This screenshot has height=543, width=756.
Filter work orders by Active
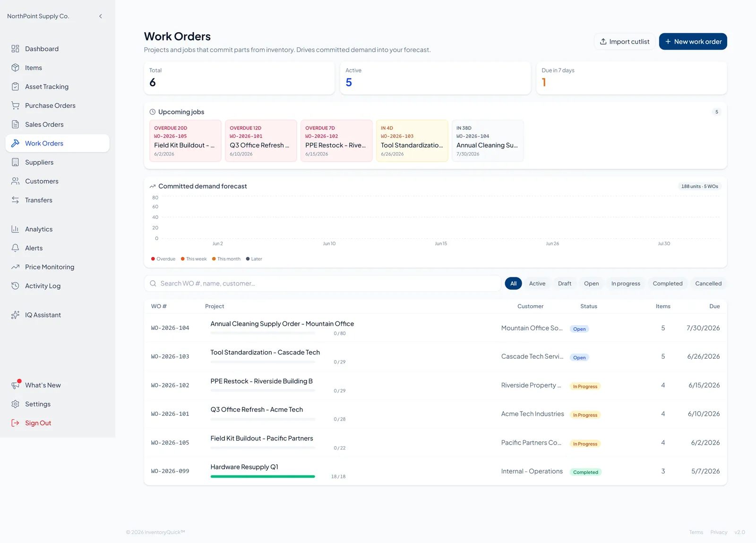pos(537,284)
